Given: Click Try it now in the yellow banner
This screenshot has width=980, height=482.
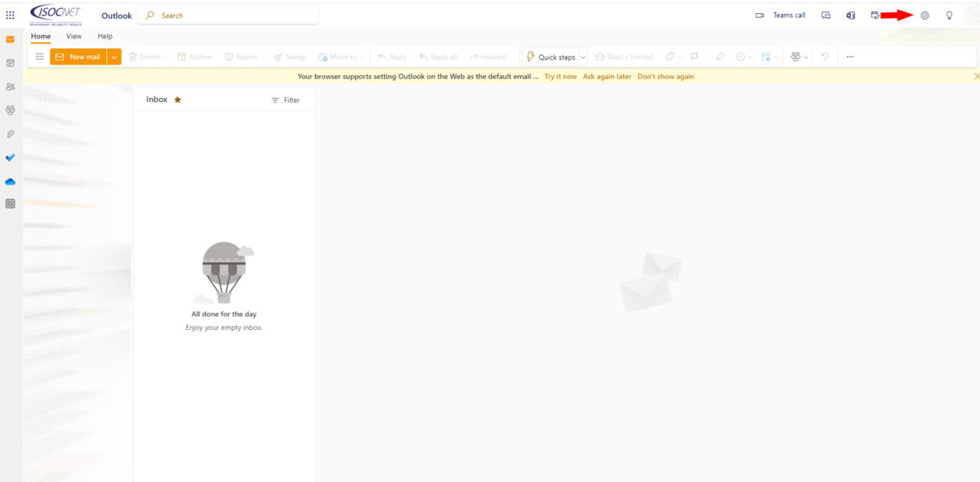Looking at the screenshot, I should pos(560,75).
